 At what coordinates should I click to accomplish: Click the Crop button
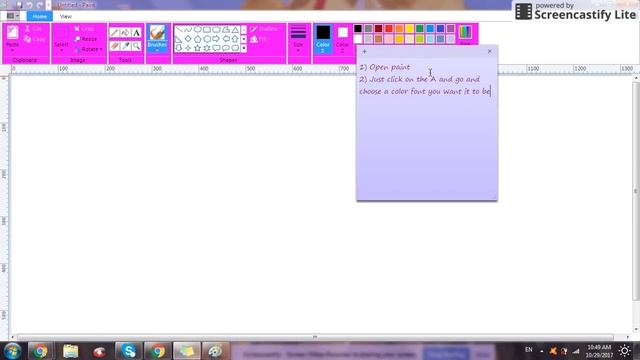[x=84, y=29]
